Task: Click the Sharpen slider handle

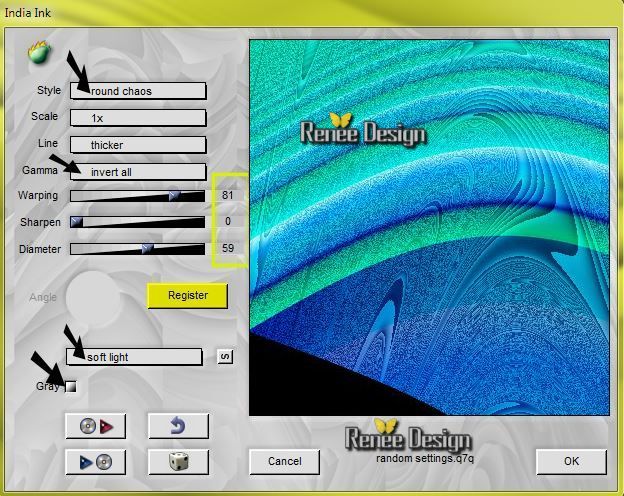Action: point(76,222)
